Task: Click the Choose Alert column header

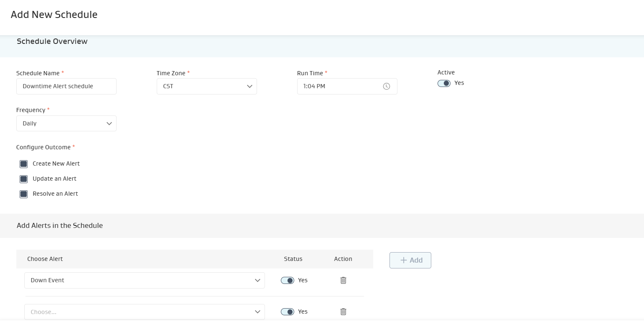Action: (x=45, y=259)
